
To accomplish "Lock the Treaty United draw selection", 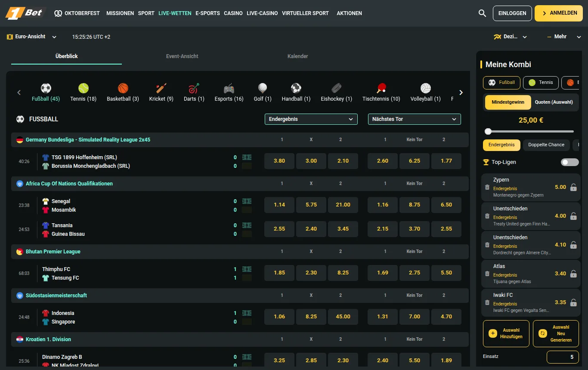I will [x=573, y=216].
